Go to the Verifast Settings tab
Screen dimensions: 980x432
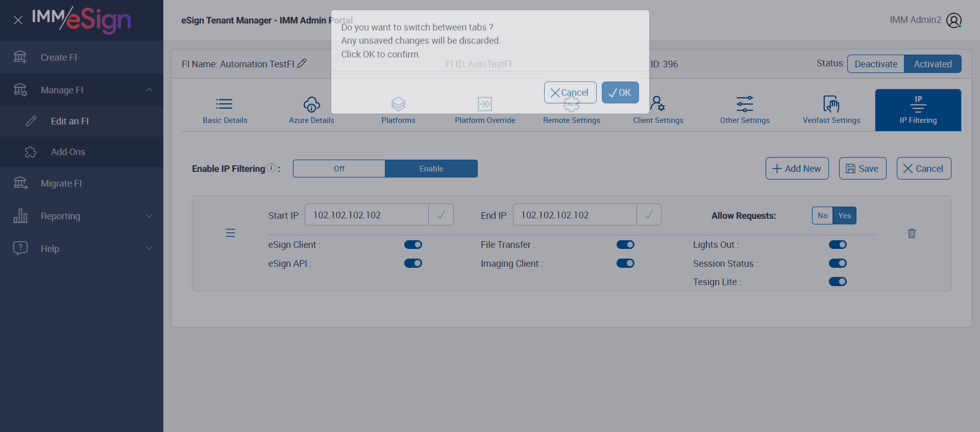point(831,110)
